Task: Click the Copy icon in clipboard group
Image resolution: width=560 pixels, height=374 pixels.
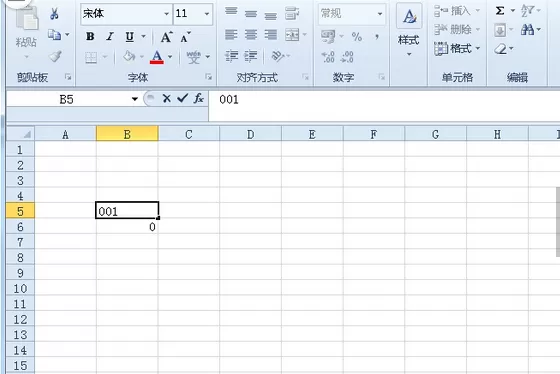Action: click(55, 35)
